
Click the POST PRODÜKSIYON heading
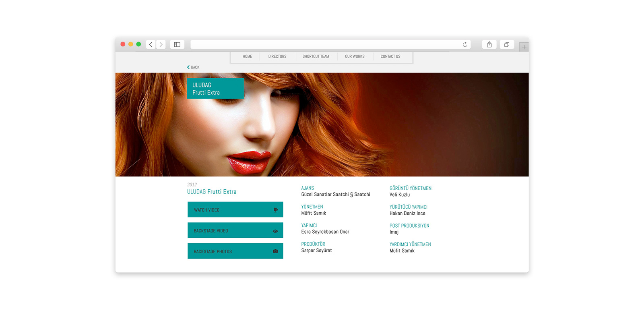409,226
